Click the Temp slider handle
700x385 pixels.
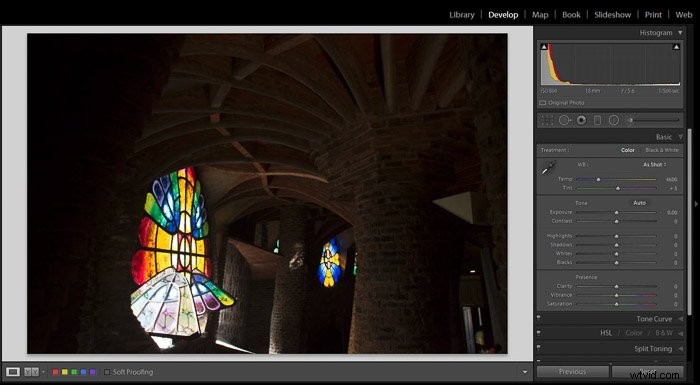pyautogui.click(x=598, y=180)
